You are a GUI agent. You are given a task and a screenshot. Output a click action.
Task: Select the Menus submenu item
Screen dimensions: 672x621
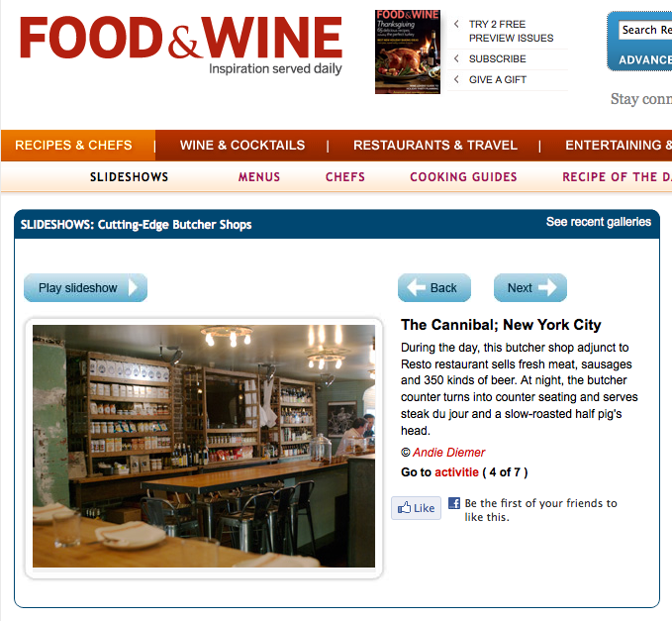259,177
